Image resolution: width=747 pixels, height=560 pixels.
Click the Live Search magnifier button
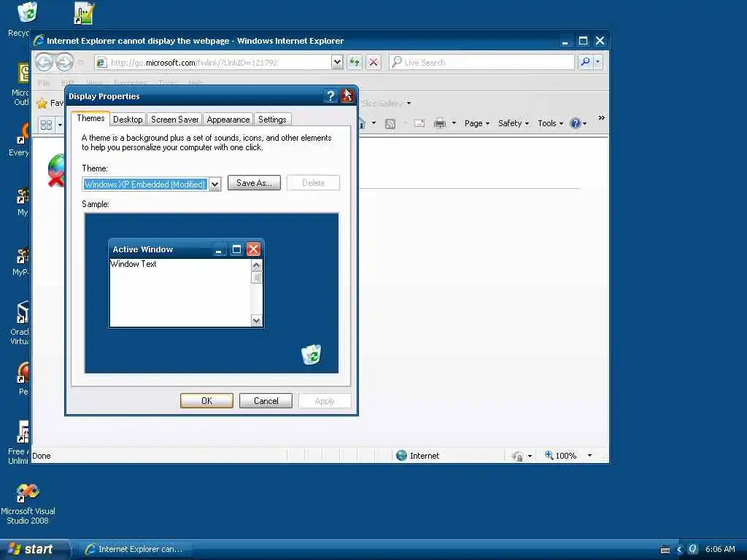pyautogui.click(x=585, y=62)
